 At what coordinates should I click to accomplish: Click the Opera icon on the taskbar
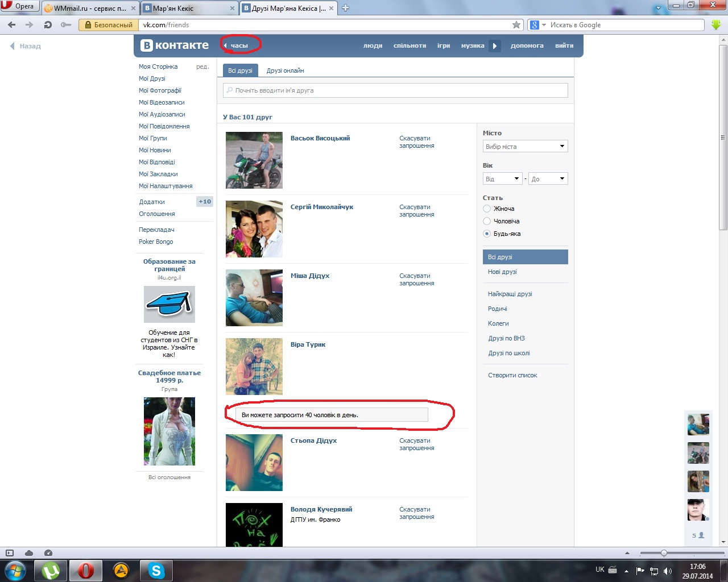(86, 570)
